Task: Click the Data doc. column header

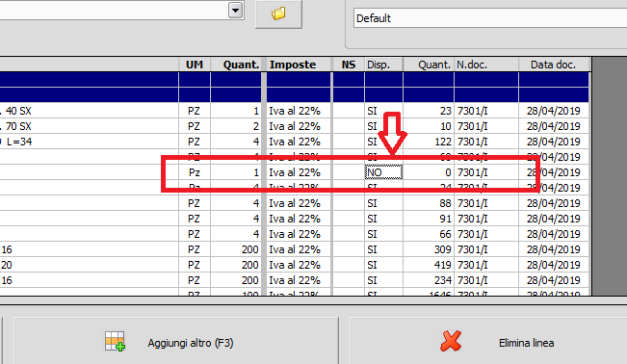Action: click(x=554, y=65)
